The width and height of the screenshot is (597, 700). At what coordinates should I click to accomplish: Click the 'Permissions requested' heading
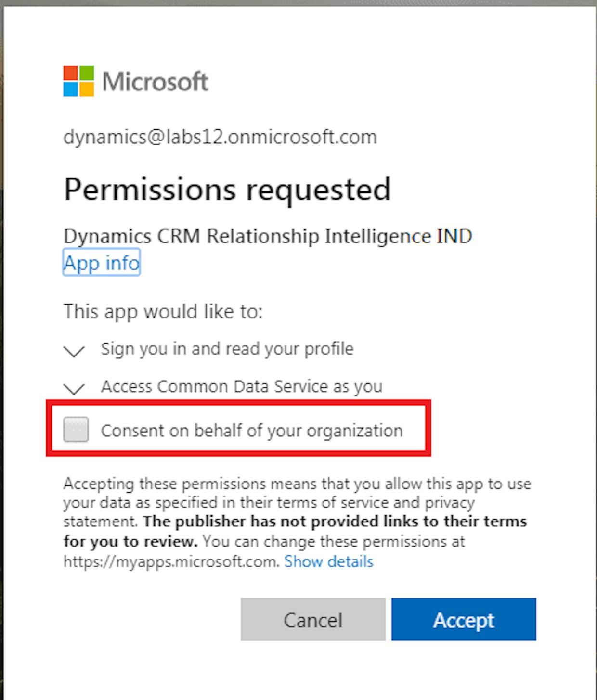coord(227,190)
